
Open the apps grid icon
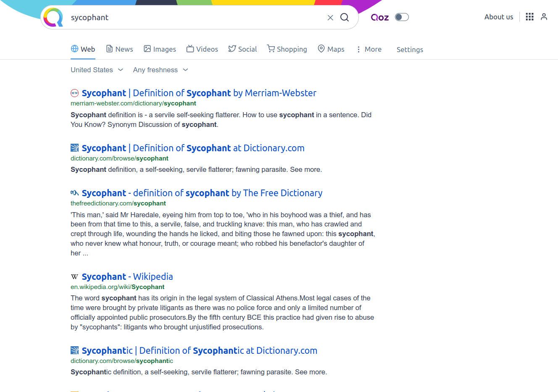(529, 17)
